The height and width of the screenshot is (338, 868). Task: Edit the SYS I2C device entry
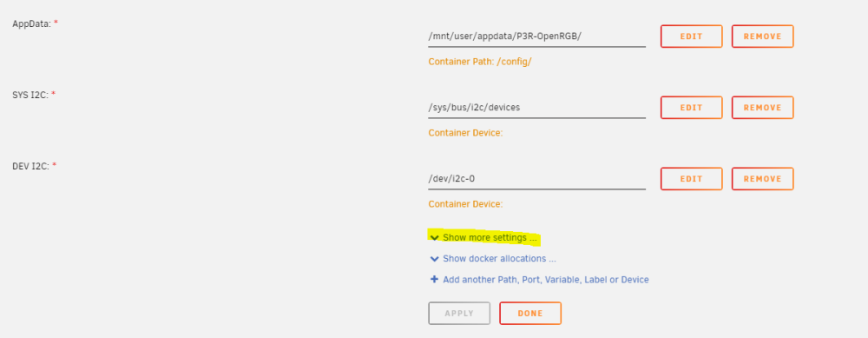point(692,108)
